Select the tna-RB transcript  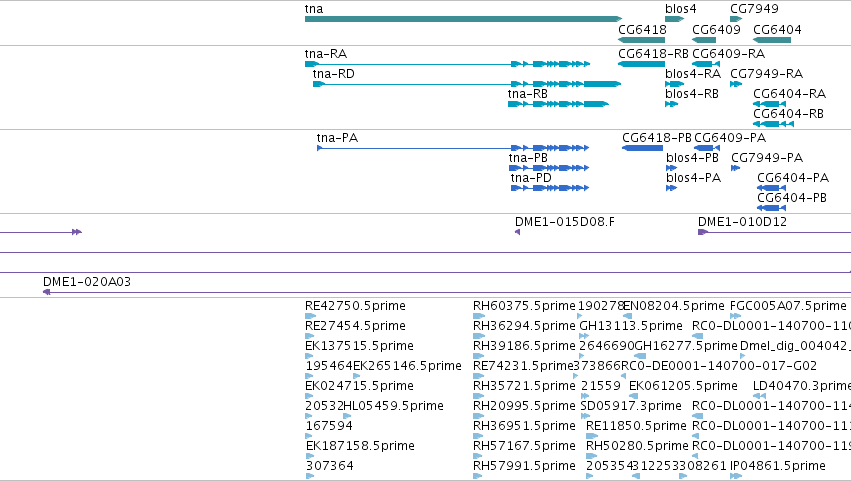[x=558, y=104]
